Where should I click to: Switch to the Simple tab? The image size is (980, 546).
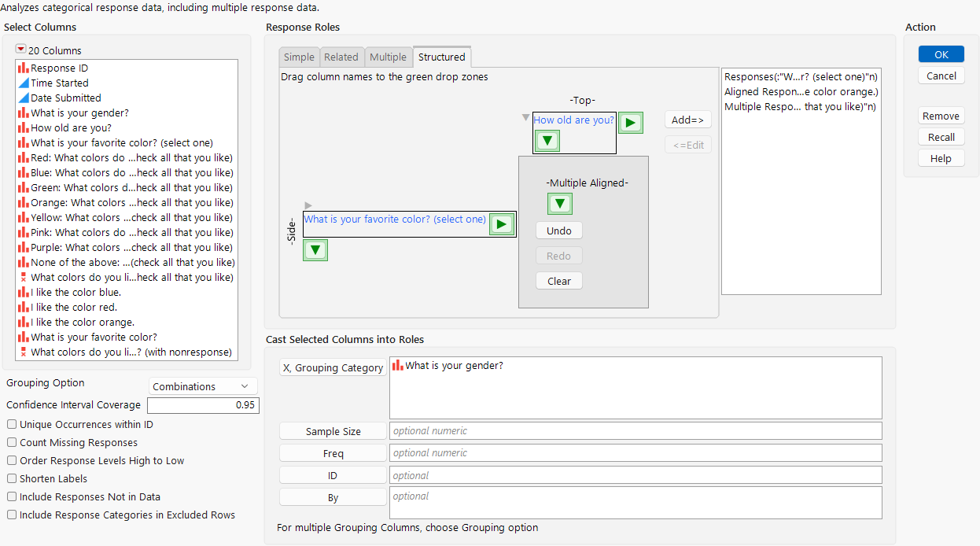pyautogui.click(x=298, y=57)
